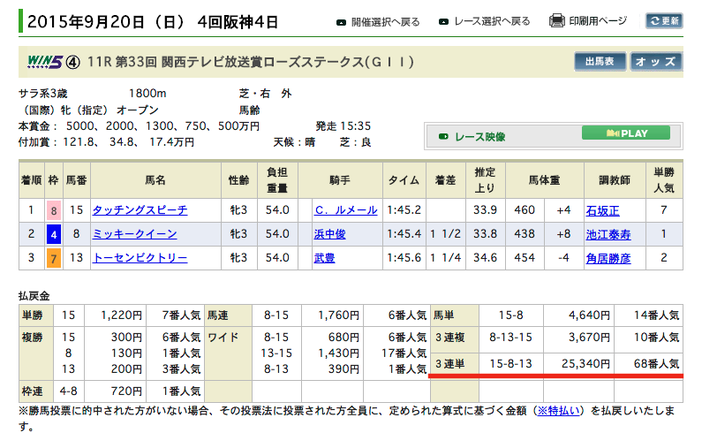The height and width of the screenshot is (433, 702).
Task: Click the blue frame number 4 badge
Action: (x=54, y=234)
